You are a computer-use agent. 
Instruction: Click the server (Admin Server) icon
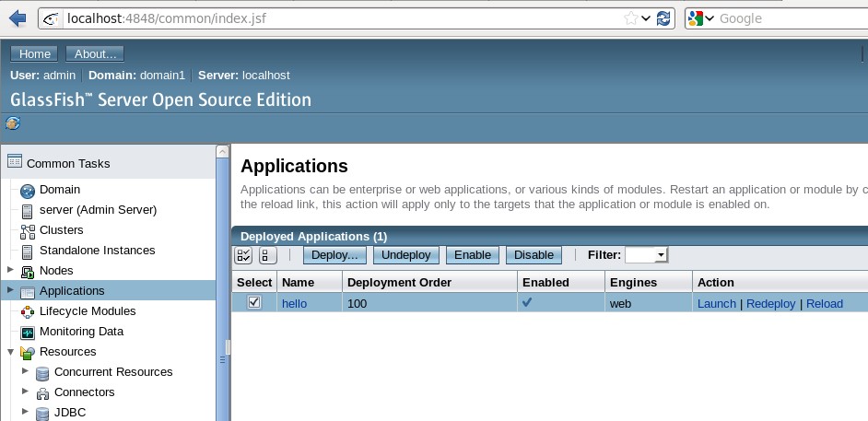coord(27,211)
